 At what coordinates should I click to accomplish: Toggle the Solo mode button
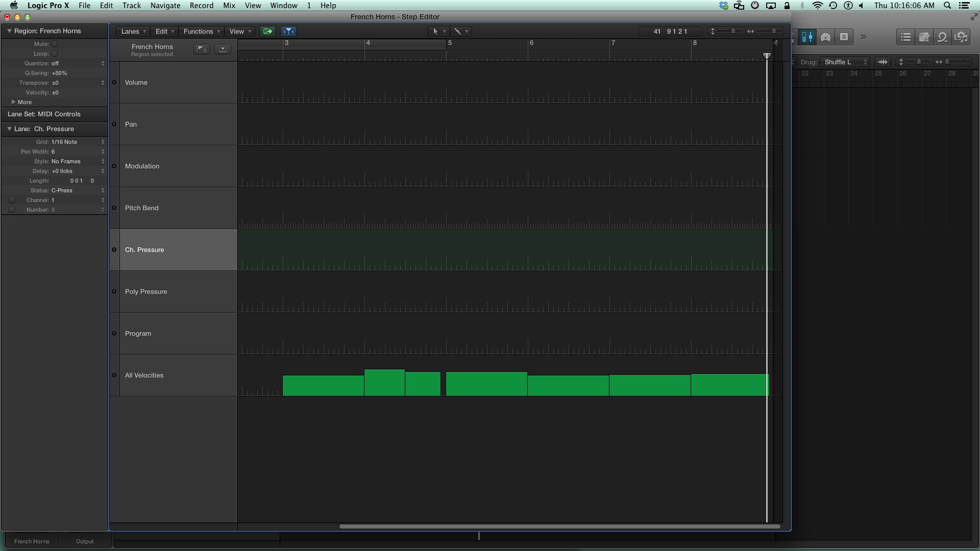point(844,37)
